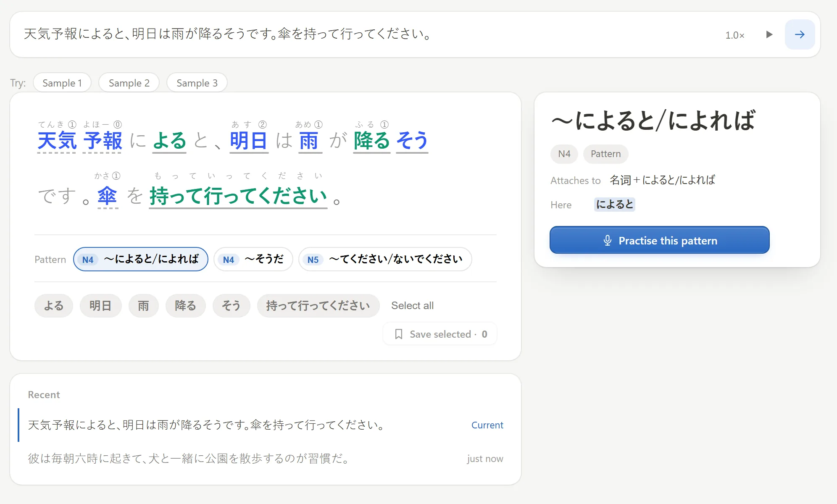Click the microphone icon on Practise button
Screen dimensions: 837x504
coord(607,240)
